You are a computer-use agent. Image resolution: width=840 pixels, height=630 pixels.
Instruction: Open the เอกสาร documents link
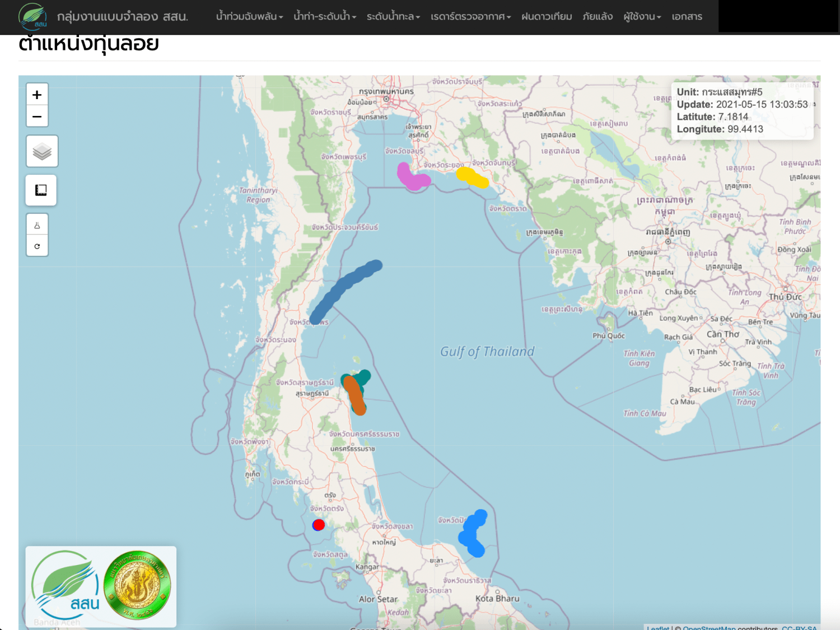click(687, 17)
